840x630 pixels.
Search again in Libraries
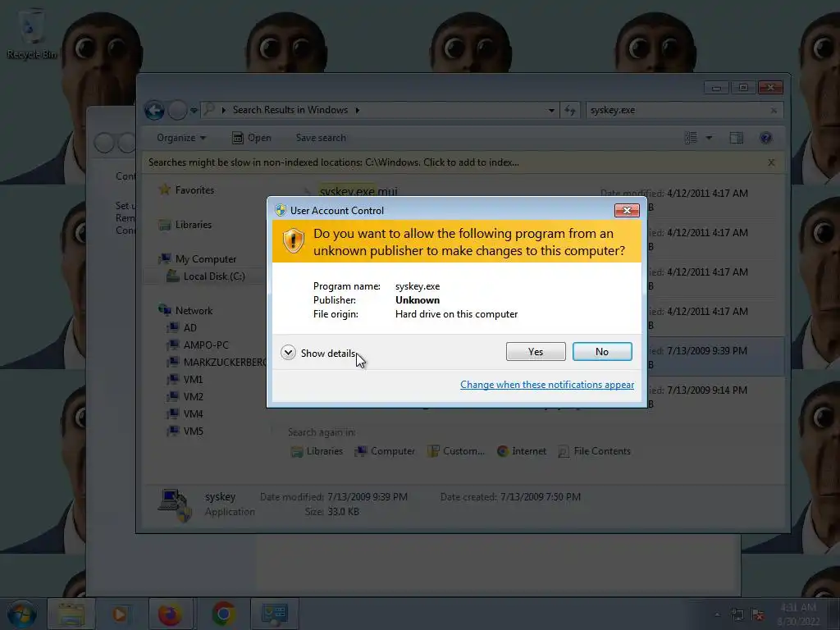pyautogui.click(x=317, y=451)
